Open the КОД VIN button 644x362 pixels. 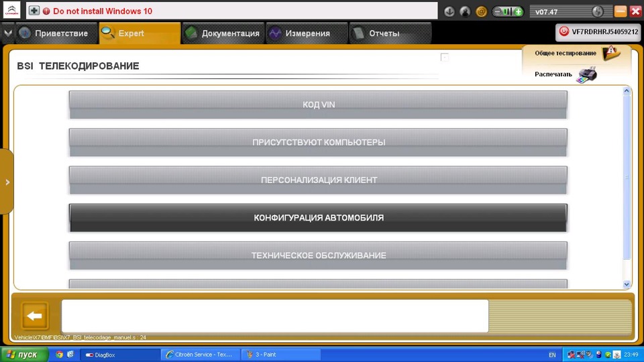click(318, 105)
